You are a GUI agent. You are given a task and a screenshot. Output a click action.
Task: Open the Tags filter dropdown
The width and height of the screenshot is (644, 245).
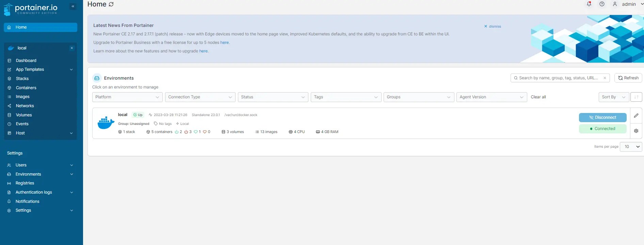[x=346, y=97]
